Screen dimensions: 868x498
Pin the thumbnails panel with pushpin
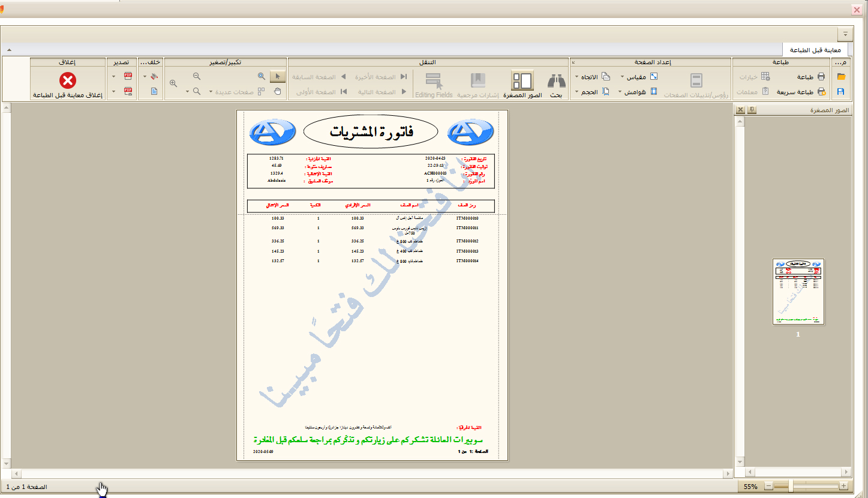point(751,110)
